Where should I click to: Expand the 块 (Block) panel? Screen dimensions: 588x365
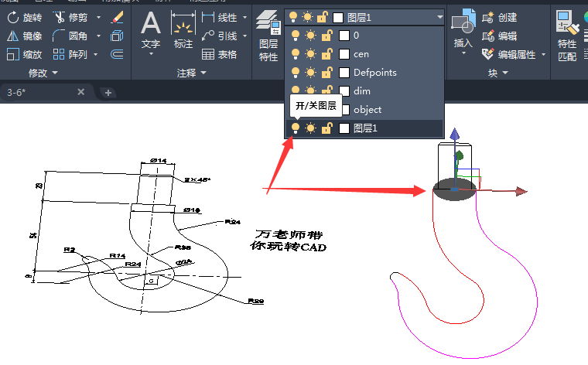(x=498, y=73)
